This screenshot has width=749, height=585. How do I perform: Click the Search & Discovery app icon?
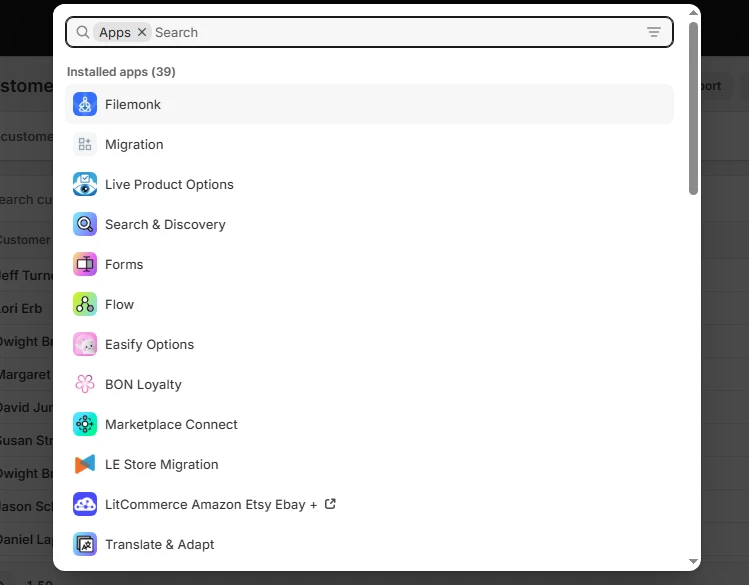[x=85, y=224]
